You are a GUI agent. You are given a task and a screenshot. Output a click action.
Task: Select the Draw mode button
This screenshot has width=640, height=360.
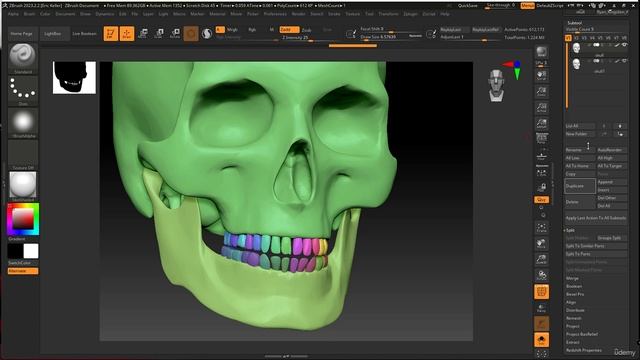pos(127,33)
